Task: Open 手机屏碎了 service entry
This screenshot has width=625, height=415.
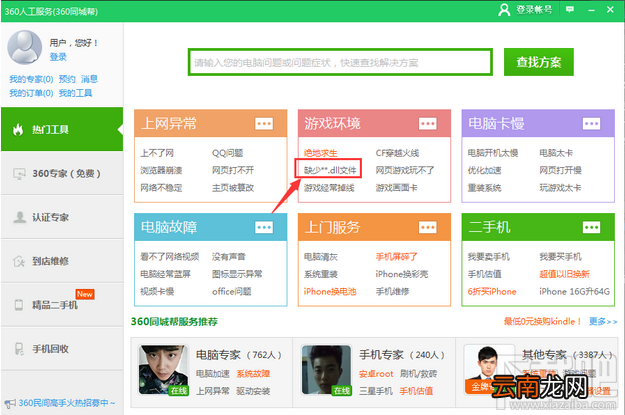Action: click(397, 257)
